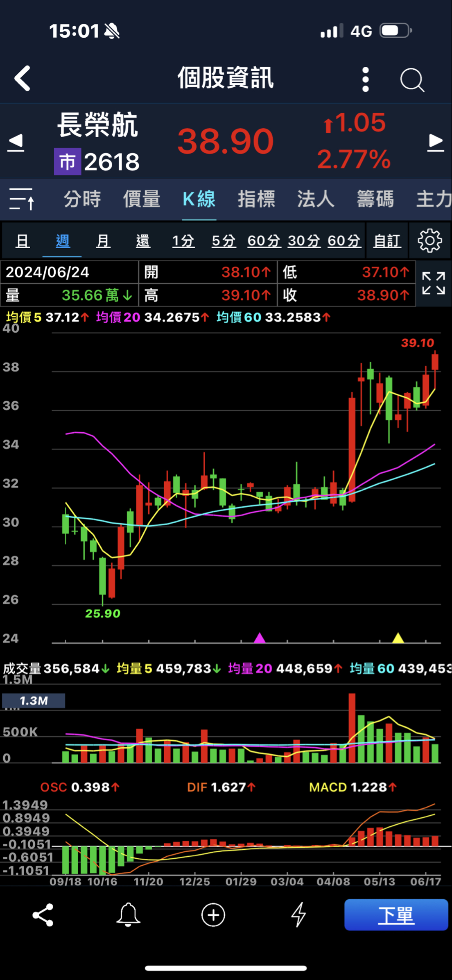Tap the yellow triangle chart marker
This screenshot has height=980, width=452.
click(x=398, y=638)
